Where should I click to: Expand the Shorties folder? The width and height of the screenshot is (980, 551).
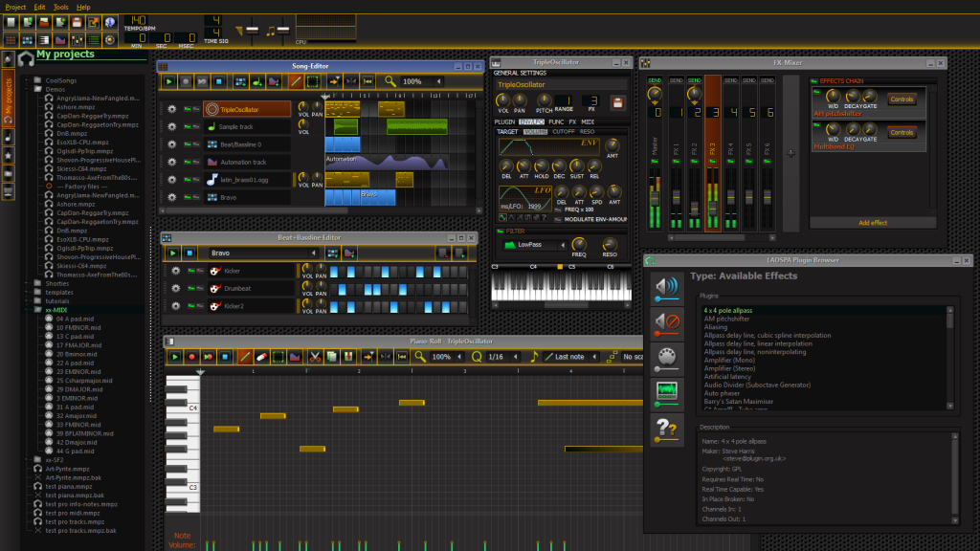tap(28, 283)
